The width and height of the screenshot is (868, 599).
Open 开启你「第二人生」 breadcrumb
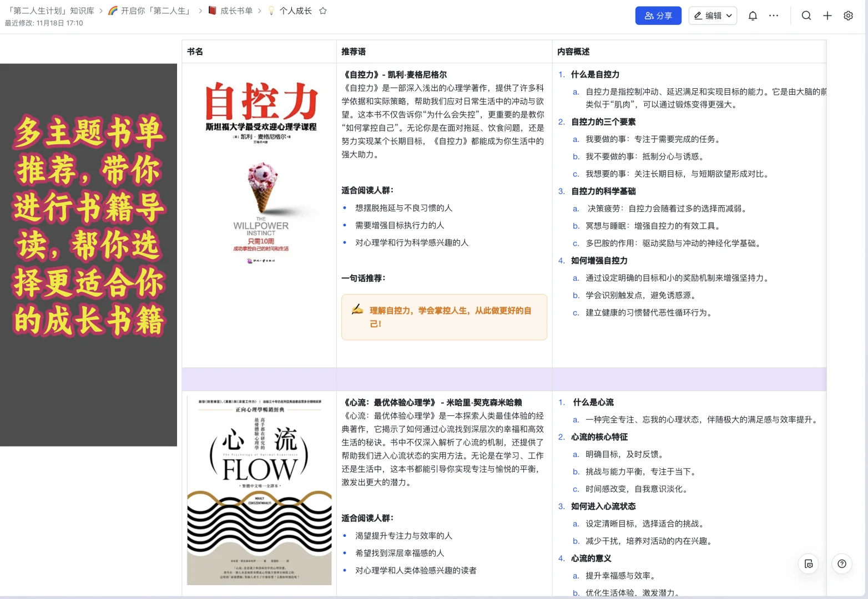(157, 11)
